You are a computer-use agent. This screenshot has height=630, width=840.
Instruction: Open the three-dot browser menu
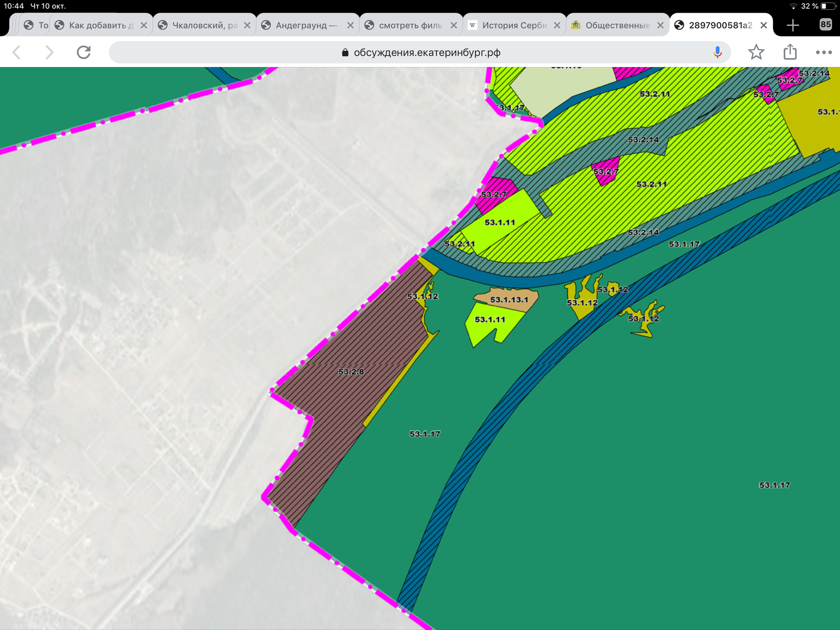(824, 53)
